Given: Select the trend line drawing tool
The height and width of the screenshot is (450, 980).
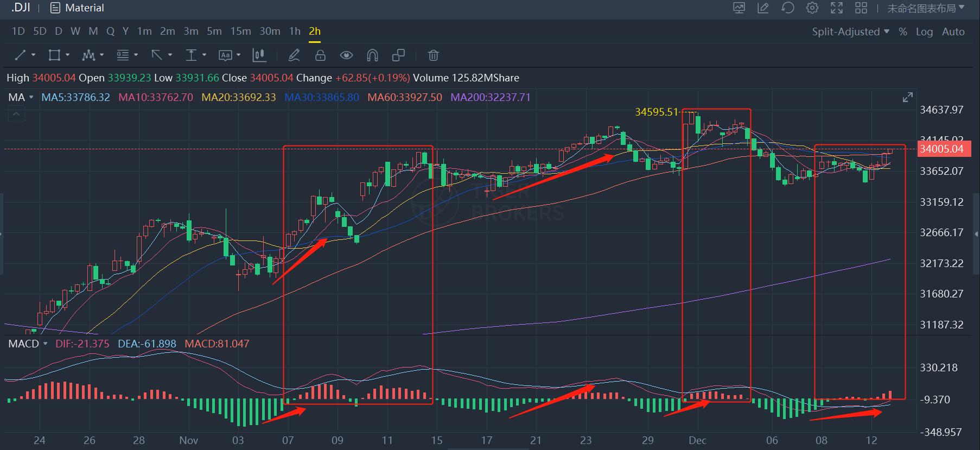Looking at the screenshot, I should click(20, 55).
